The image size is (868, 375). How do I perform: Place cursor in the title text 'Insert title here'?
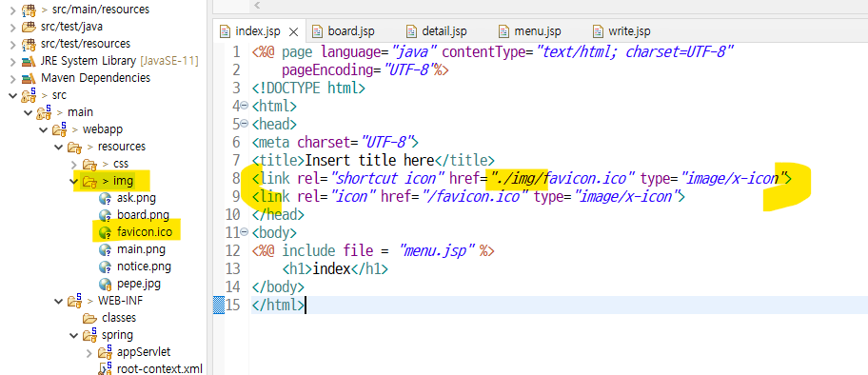coord(370,161)
